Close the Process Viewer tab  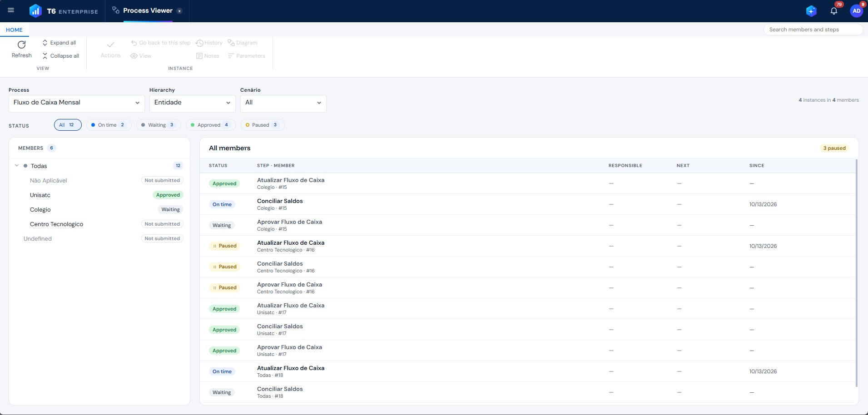click(x=180, y=11)
